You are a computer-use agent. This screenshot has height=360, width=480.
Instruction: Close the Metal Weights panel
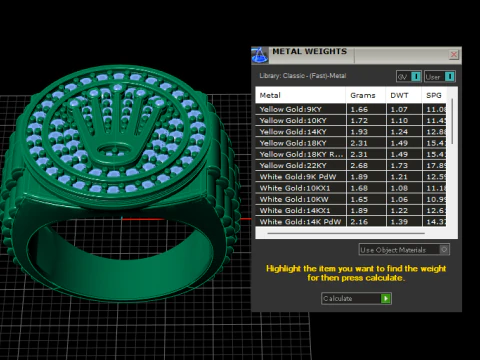click(x=454, y=55)
